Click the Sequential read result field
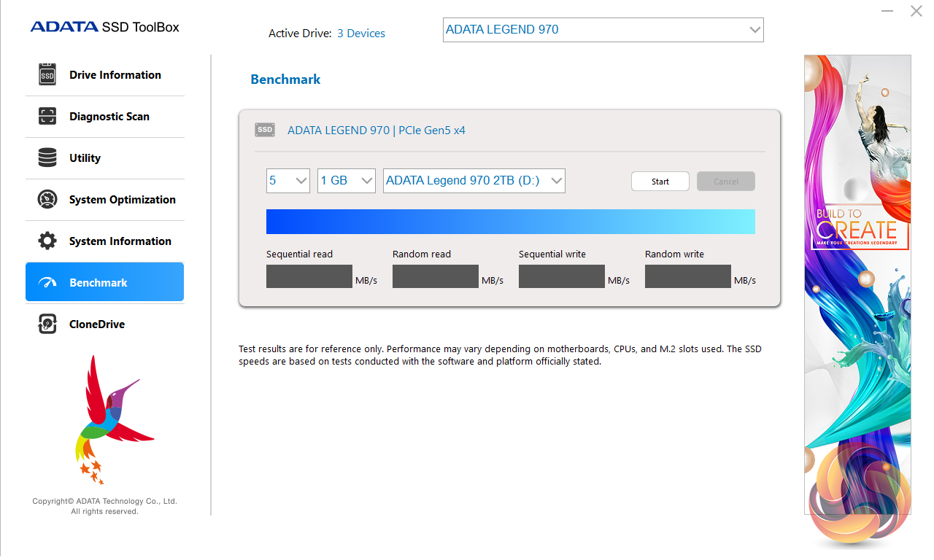This screenshot has width=934, height=560. [x=309, y=276]
